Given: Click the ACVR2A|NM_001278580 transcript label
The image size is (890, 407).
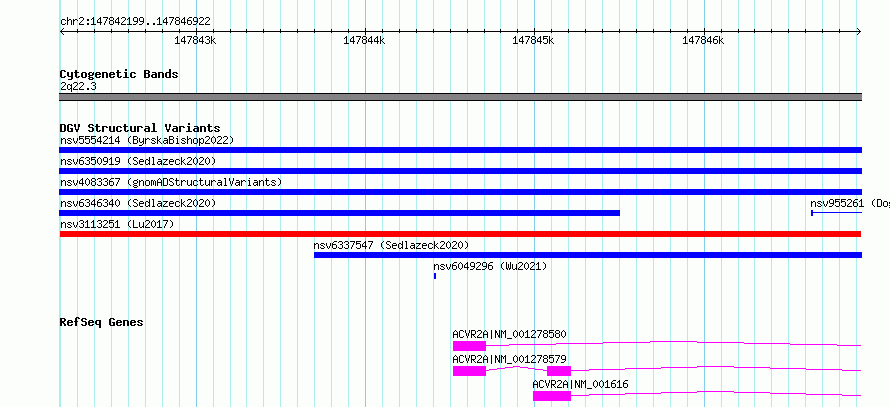Looking at the screenshot, I should point(509,334).
